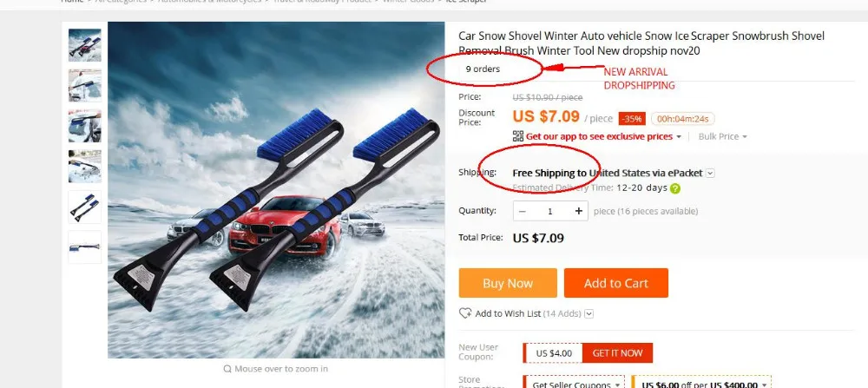Click the magnifier icon under product image
Viewport: 868px width, 388px height.
tap(227, 369)
